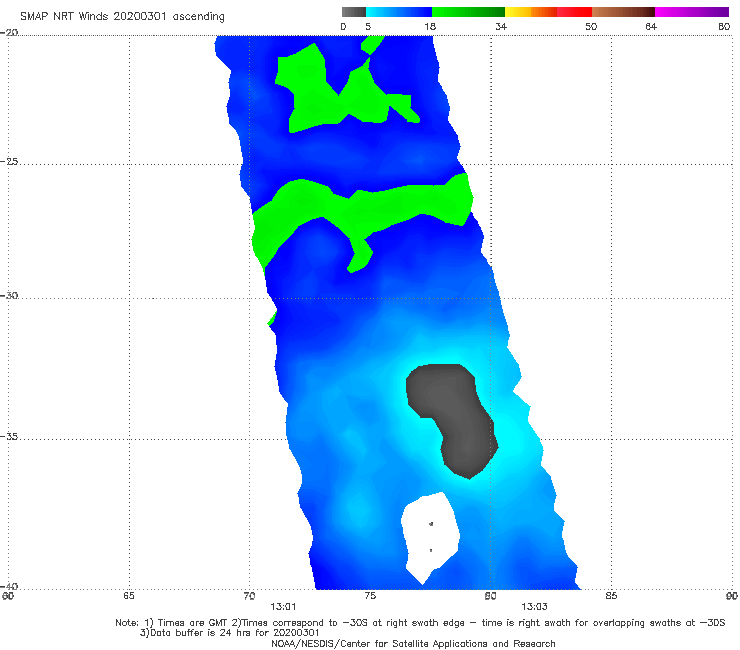
Task: Click the '85' longitude axis label
Action: click(611, 596)
